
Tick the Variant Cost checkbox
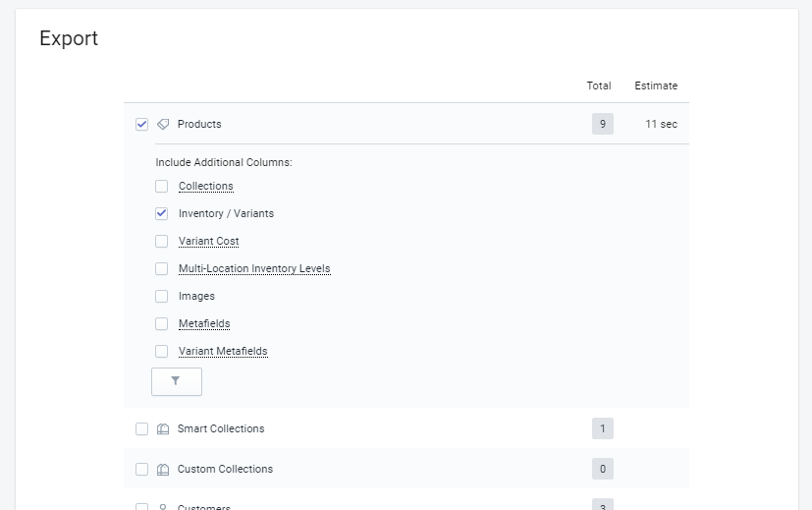[162, 242]
